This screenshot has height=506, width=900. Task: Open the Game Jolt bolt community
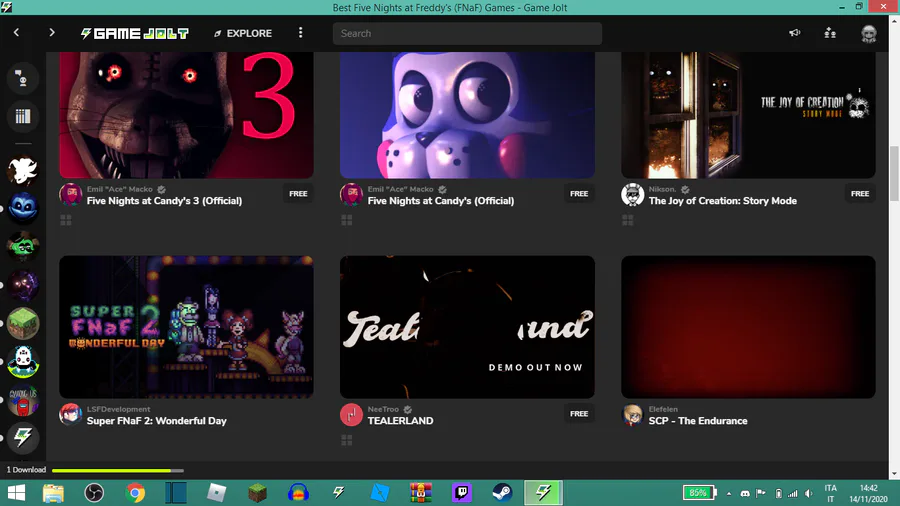(x=23, y=438)
